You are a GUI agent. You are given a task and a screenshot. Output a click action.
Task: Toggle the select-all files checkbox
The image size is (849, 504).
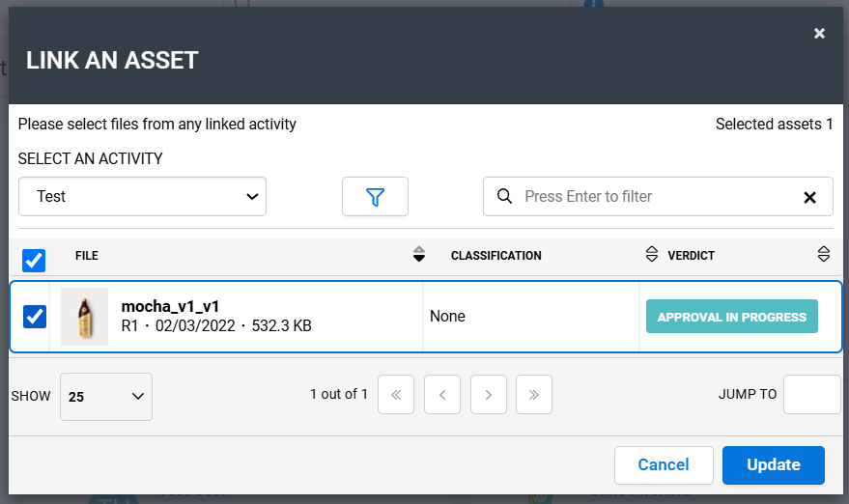34,261
